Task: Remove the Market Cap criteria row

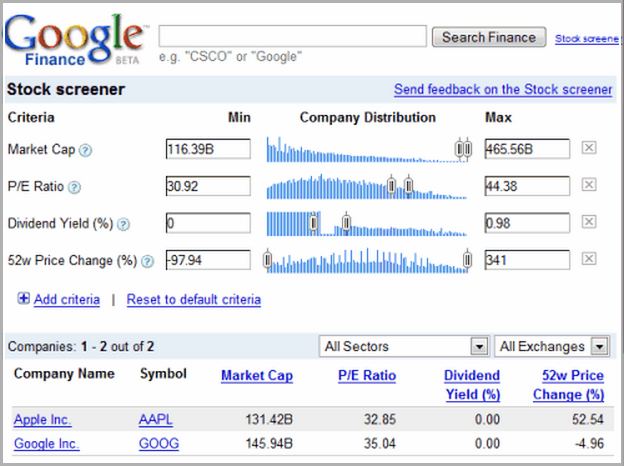Action: (x=589, y=148)
